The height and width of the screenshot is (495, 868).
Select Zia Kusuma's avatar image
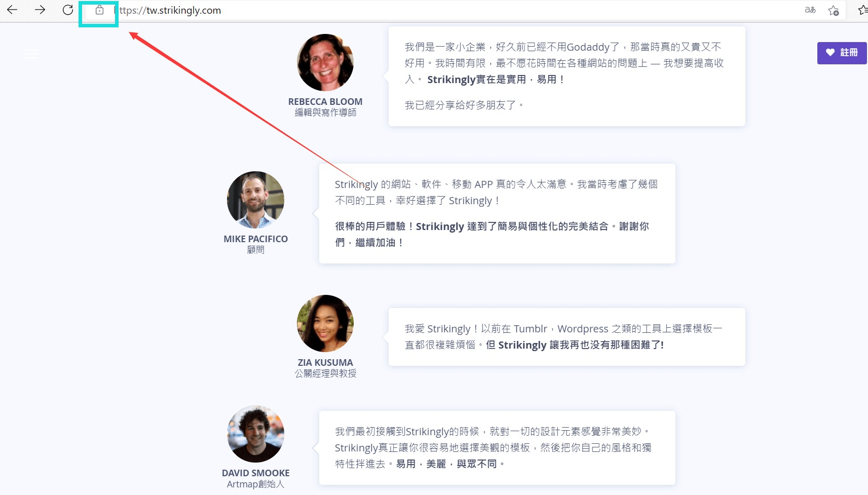coord(325,323)
